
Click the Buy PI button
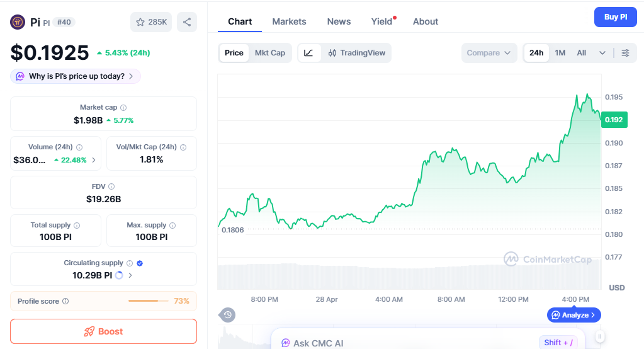click(615, 17)
